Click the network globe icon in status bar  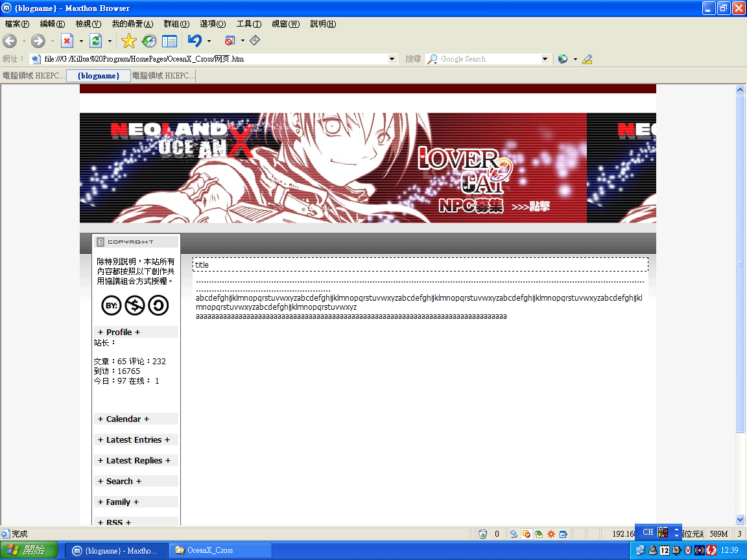(514, 534)
